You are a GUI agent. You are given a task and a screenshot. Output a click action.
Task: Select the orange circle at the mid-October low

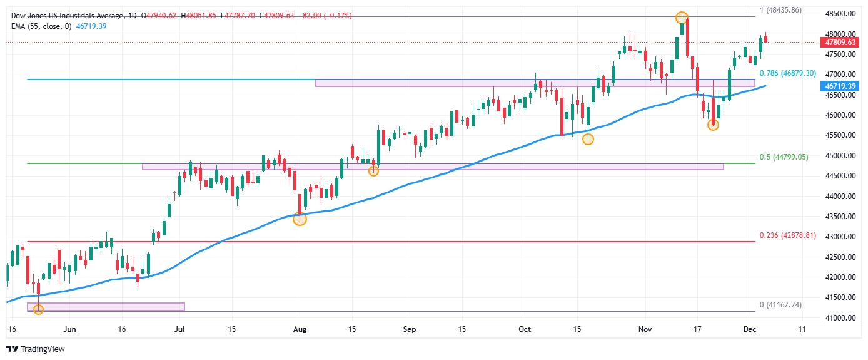588,139
